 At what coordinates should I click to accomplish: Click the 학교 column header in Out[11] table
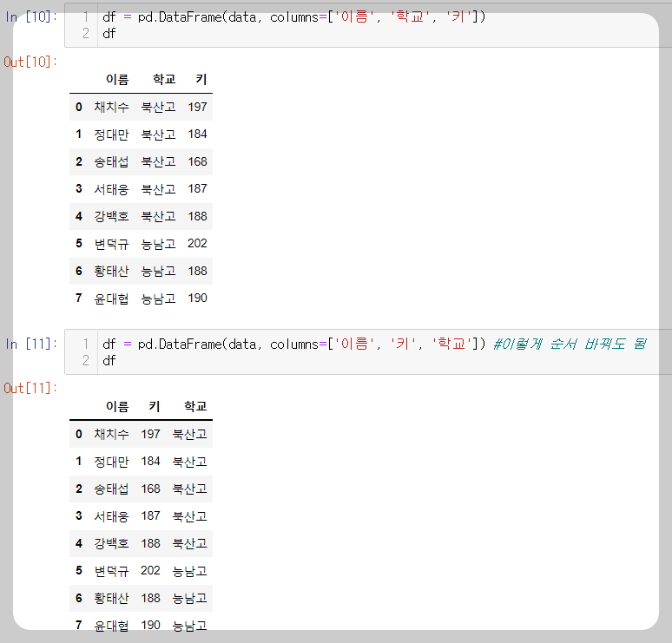click(196, 406)
